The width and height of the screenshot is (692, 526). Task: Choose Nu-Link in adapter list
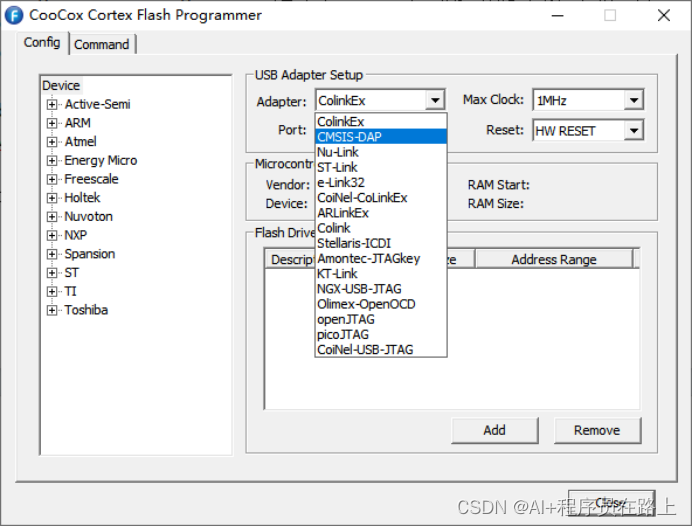381,152
